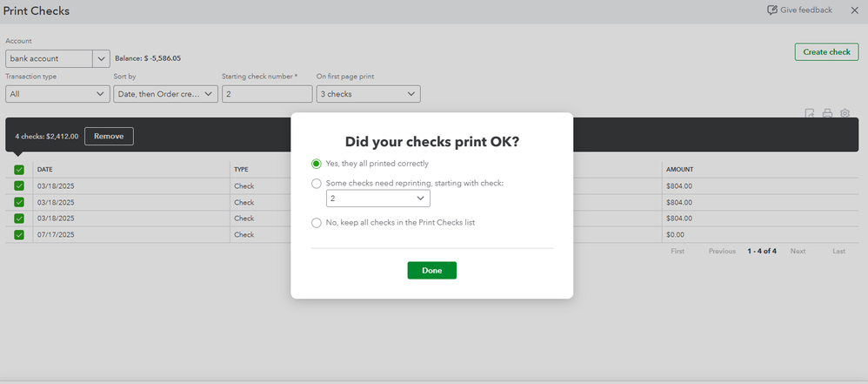Open table settings gear icon

pos(845,113)
